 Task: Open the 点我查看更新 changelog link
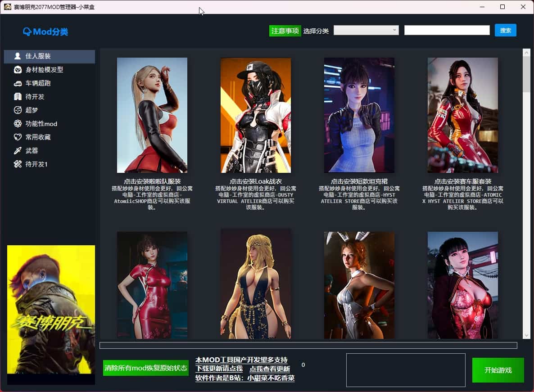[270, 369]
